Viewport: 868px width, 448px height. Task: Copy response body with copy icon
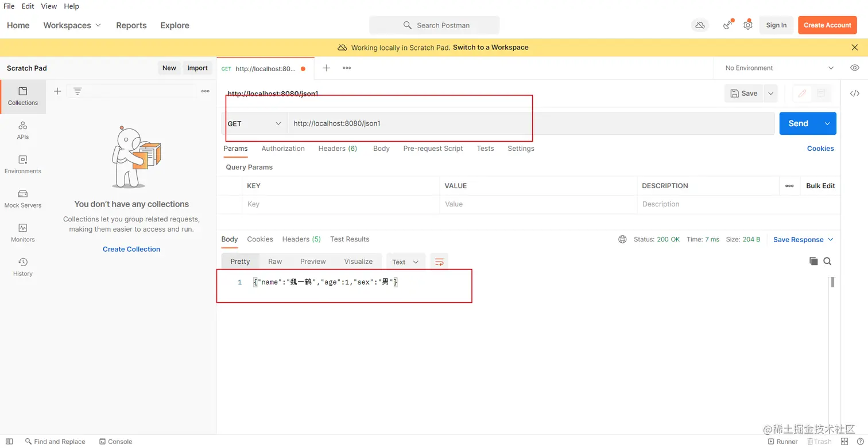[813, 261]
